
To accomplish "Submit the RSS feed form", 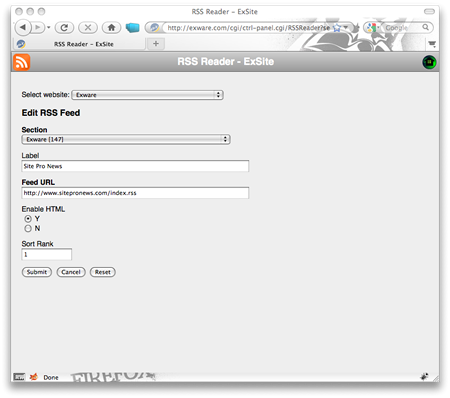I will pos(37,272).
